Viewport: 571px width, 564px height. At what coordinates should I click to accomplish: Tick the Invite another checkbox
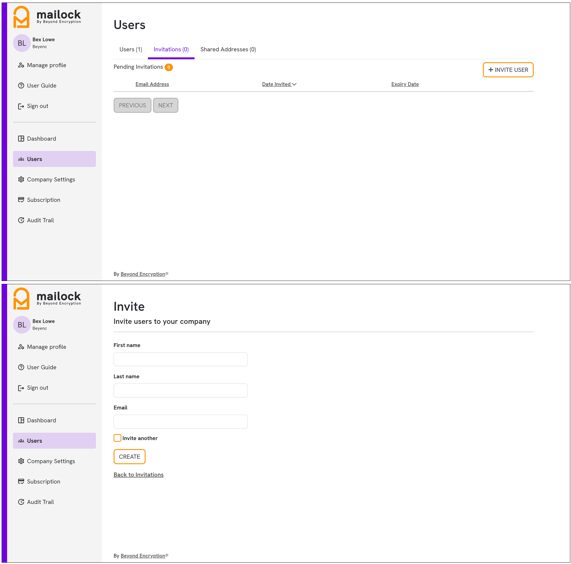pyautogui.click(x=117, y=438)
